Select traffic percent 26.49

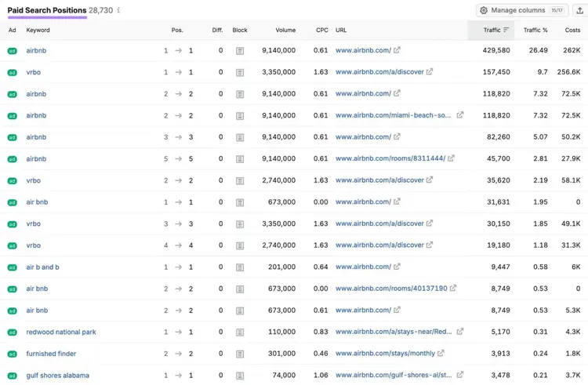tap(538, 50)
